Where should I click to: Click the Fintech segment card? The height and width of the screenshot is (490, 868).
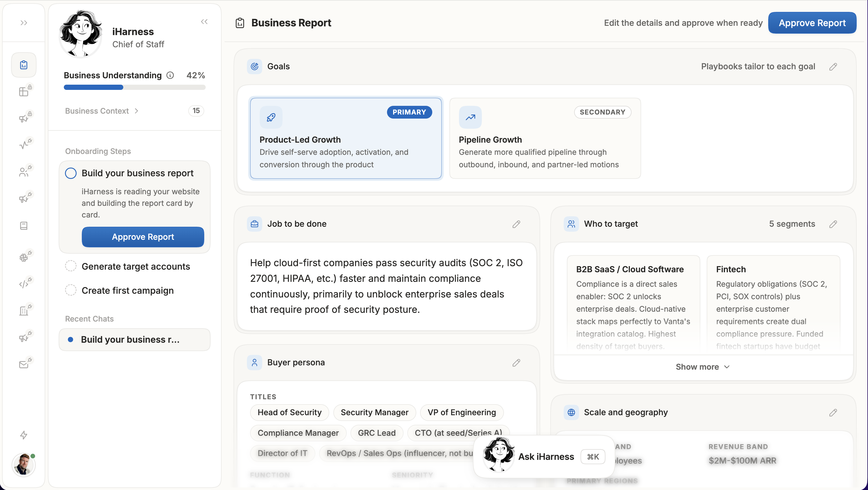click(x=773, y=303)
